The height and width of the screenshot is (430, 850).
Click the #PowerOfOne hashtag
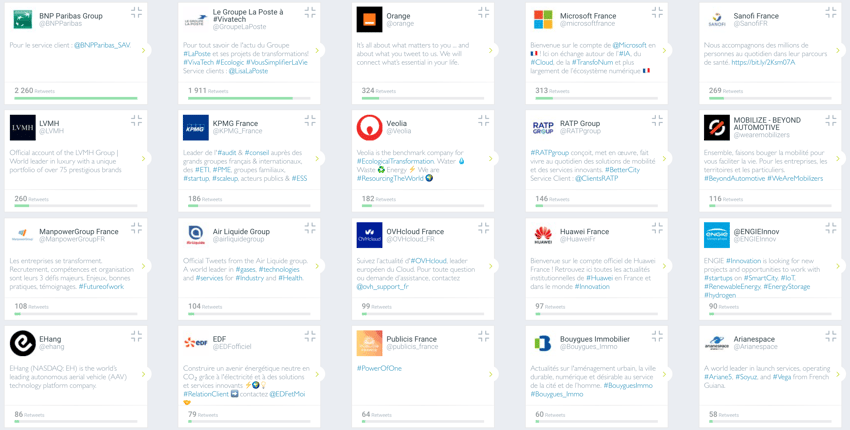coord(379,368)
